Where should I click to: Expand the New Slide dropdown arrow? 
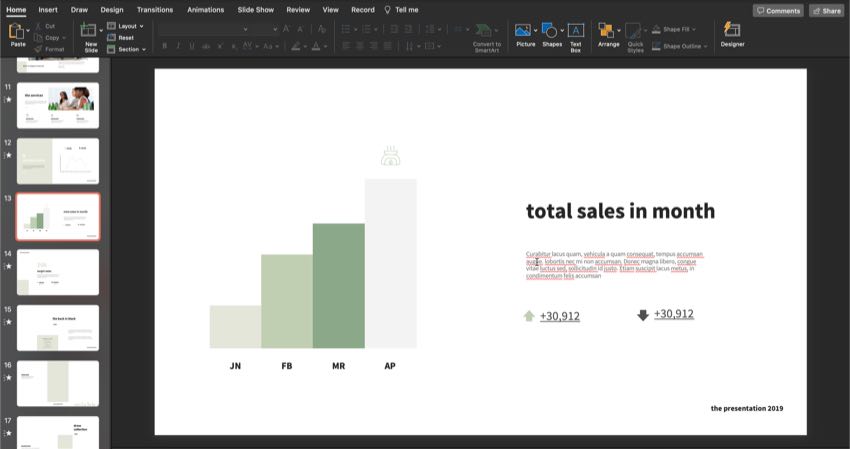point(101,30)
